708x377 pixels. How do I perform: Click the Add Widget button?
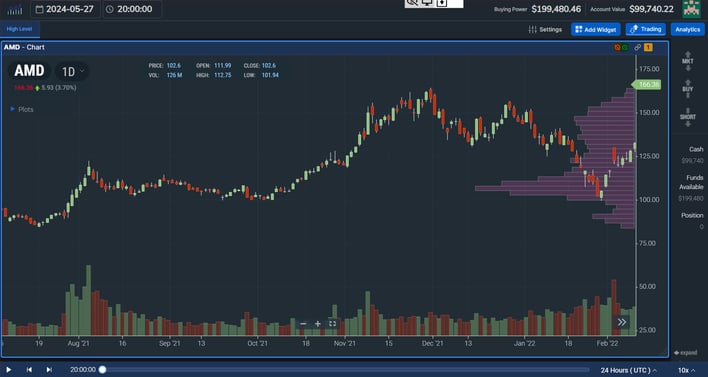[x=596, y=29]
